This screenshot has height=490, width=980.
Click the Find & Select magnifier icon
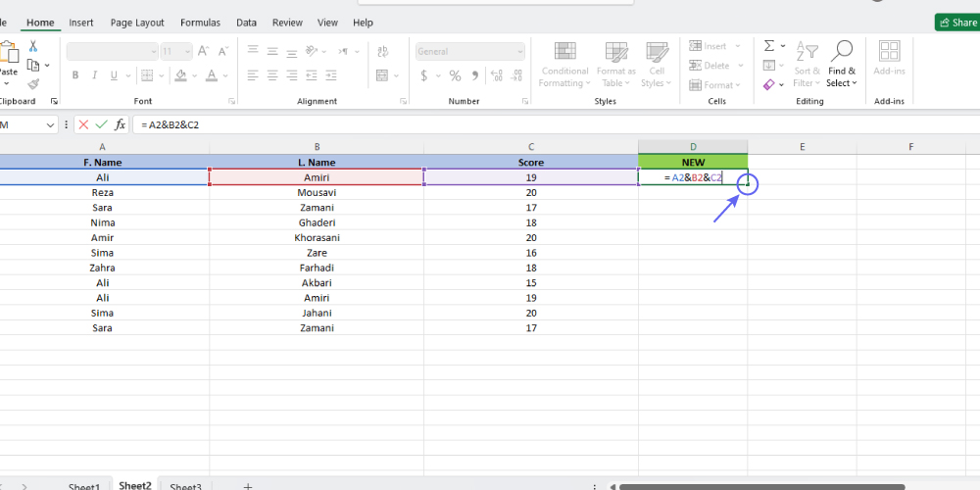click(x=841, y=51)
